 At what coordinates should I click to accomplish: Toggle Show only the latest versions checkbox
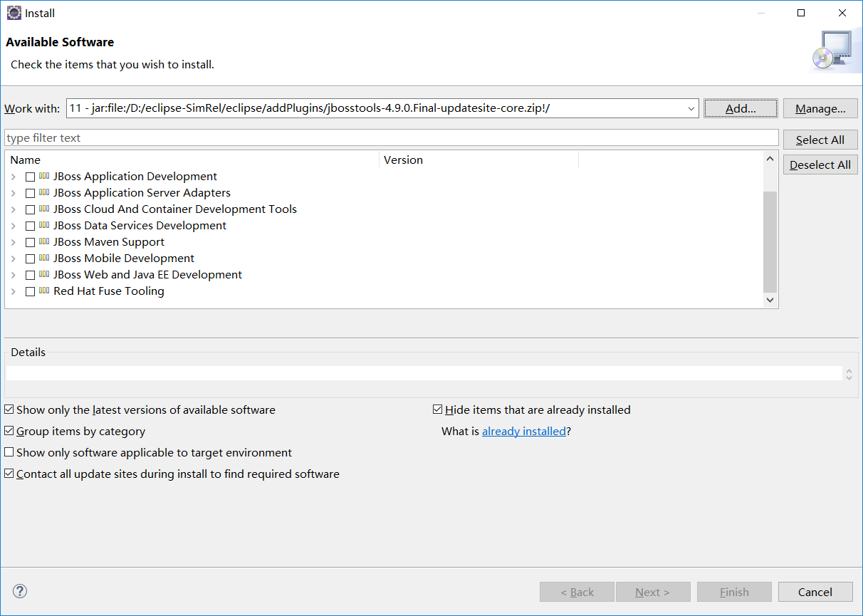click(x=9, y=409)
